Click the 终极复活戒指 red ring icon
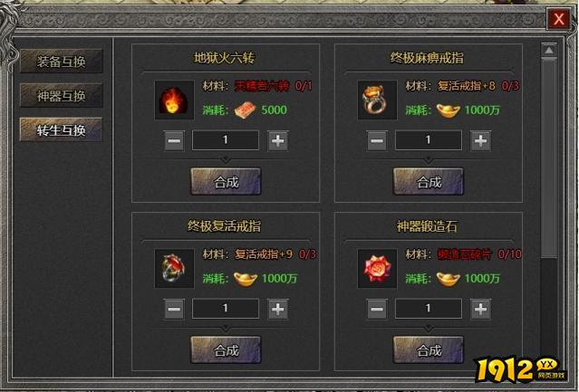The width and height of the screenshot is (579, 392). pos(174,268)
